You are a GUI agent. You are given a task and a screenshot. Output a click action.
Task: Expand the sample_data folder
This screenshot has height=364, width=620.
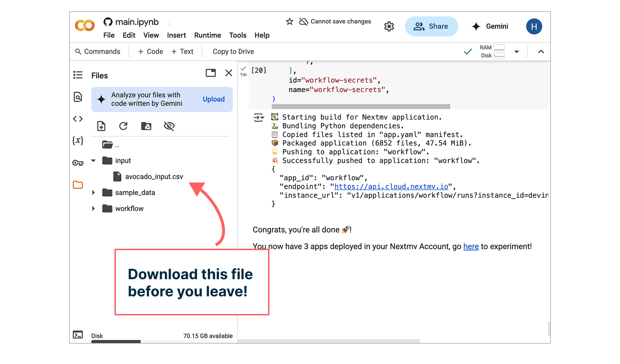point(93,193)
